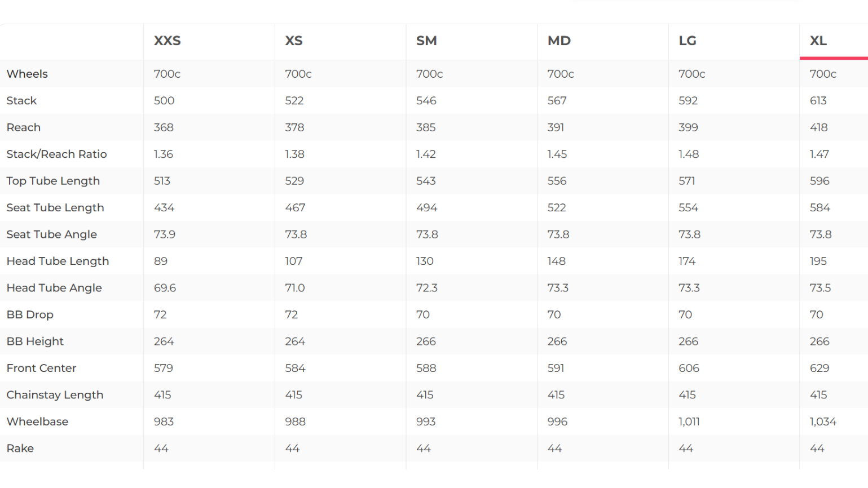Click the XL Wheelbase value 1,034
The width and height of the screenshot is (868, 488).
click(x=823, y=422)
